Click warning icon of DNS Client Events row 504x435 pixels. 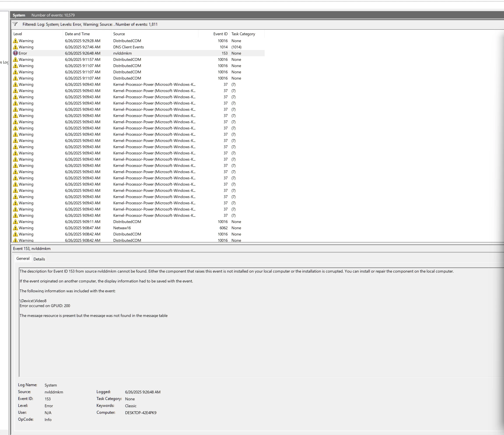15,47
